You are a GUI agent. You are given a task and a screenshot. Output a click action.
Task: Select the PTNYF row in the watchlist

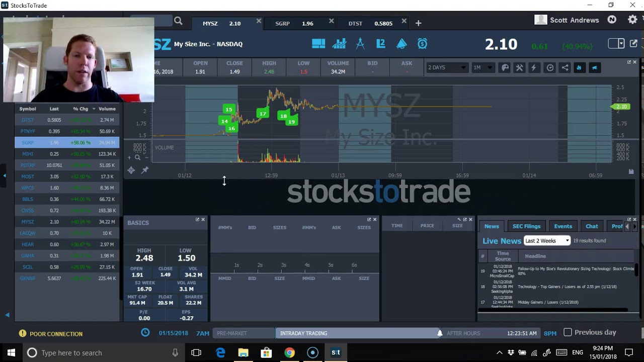click(67, 131)
